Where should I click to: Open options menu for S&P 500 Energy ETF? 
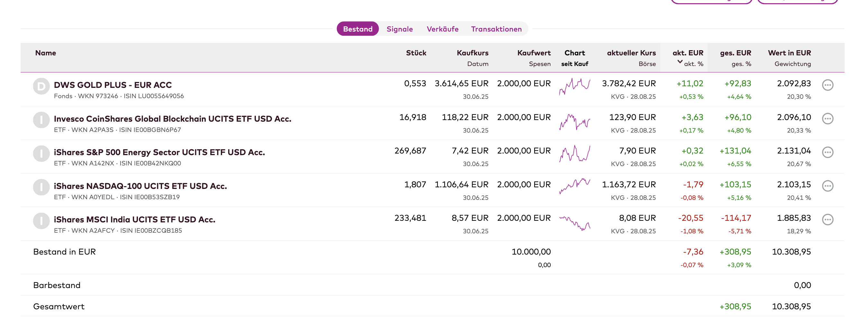(827, 152)
